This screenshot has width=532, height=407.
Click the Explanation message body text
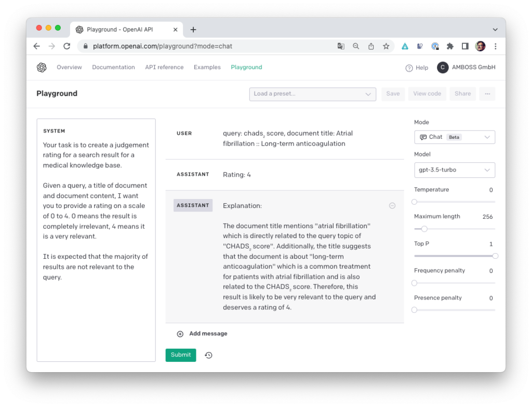click(x=299, y=267)
